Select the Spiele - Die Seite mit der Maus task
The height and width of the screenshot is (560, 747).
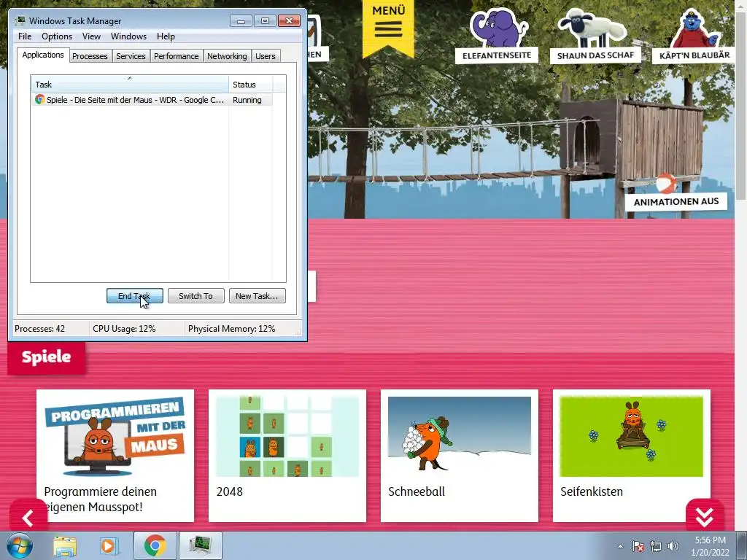pos(130,99)
